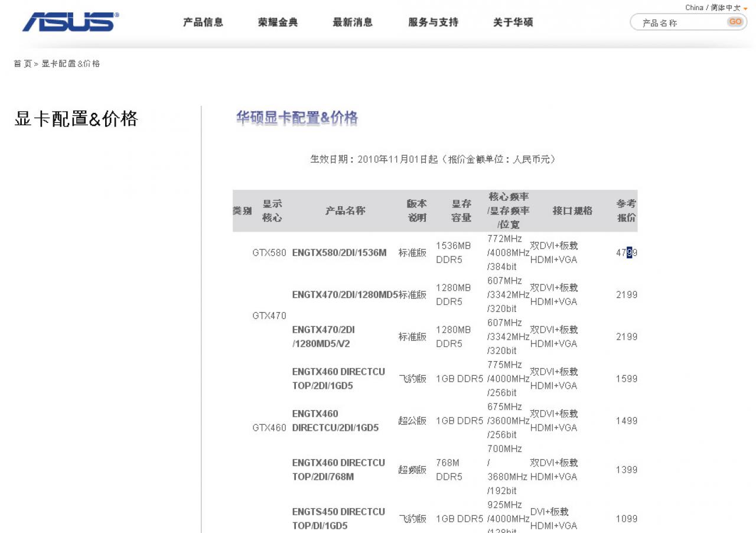Click the 参考报价 column header
The width and height of the screenshot is (756, 533).
pyautogui.click(x=627, y=210)
